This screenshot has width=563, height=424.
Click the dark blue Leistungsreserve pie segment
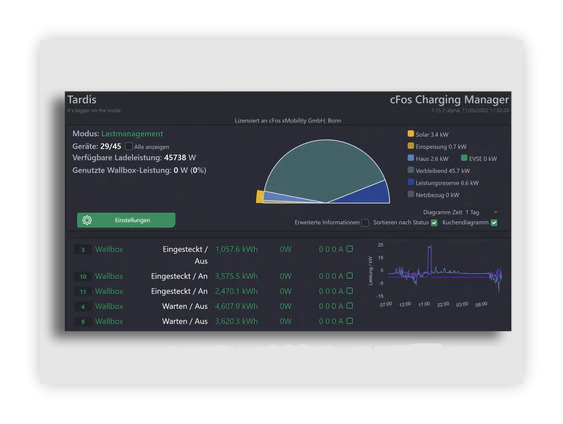(370, 194)
